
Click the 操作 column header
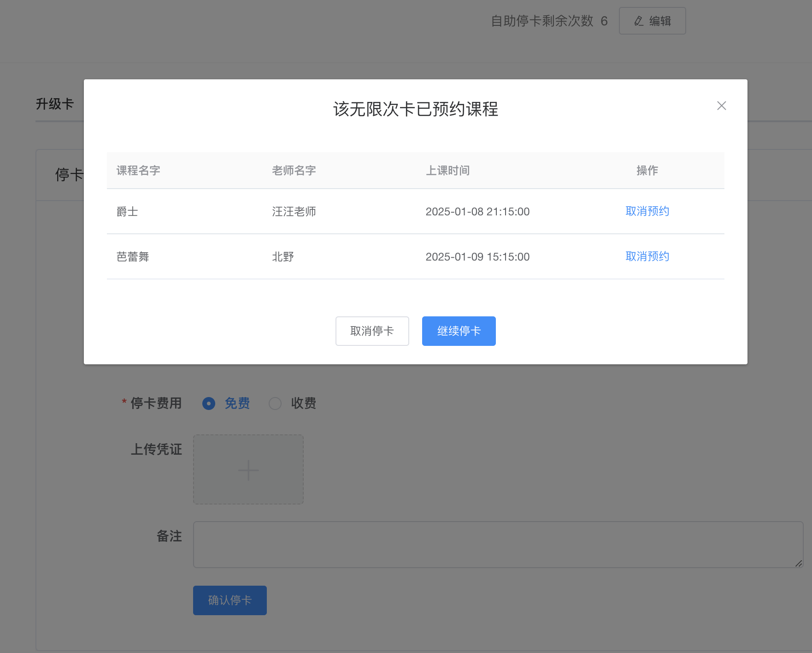click(x=647, y=171)
